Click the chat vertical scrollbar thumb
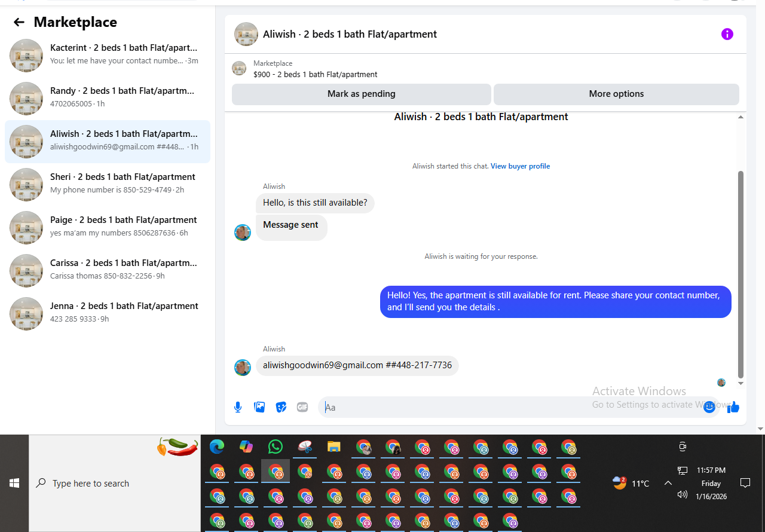Screen dimensions: 765x532 741,275
